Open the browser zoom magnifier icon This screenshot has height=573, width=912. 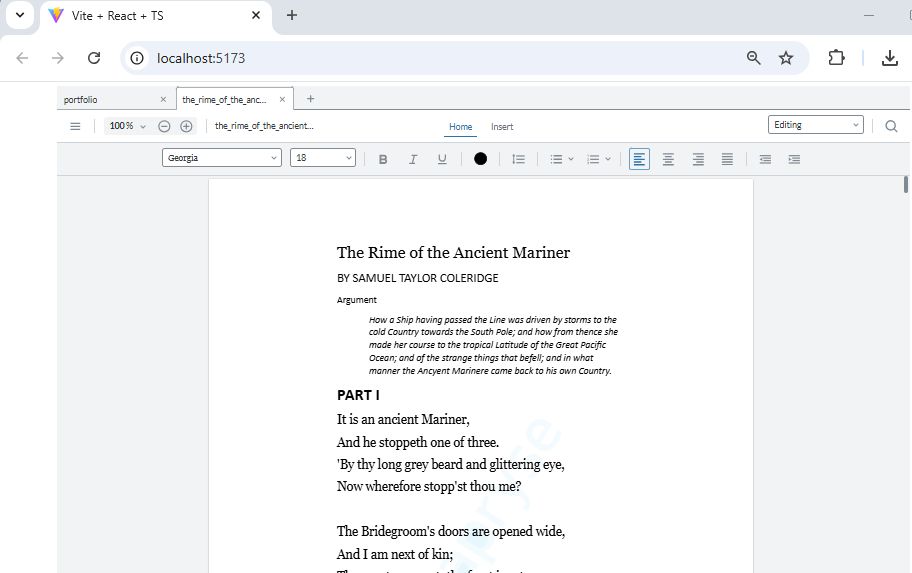754,58
